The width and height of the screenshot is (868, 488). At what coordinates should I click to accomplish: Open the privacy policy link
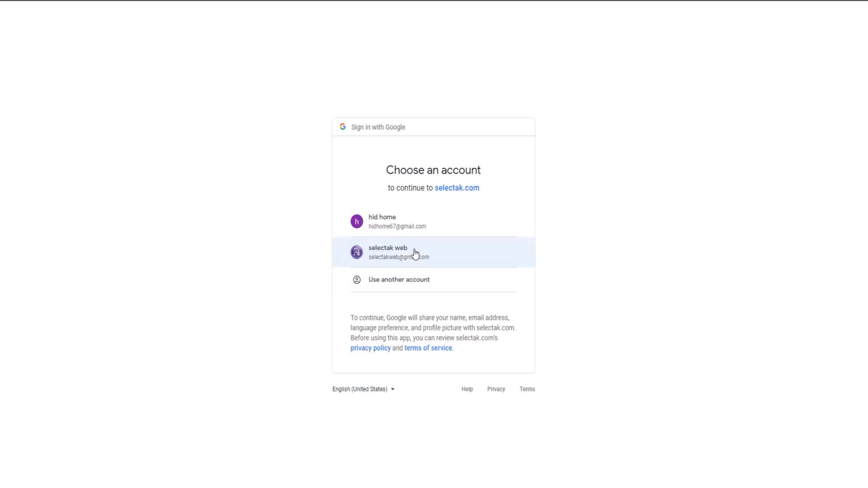click(x=370, y=348)
